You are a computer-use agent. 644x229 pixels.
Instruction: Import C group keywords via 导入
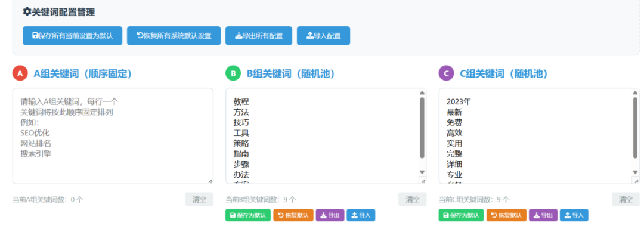574,215
